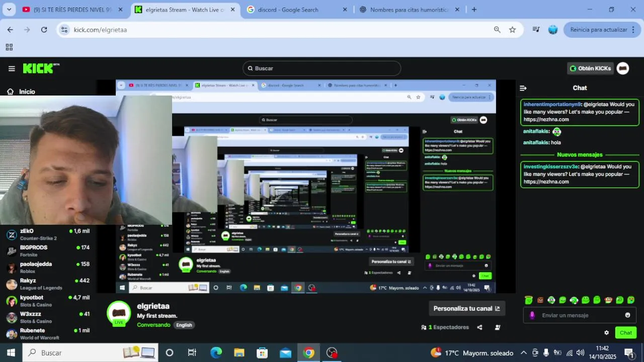This screenshot has width=644, height=362.
Task: Open the media controls icon in Chrome toolbar
Action: coord(536,30)
